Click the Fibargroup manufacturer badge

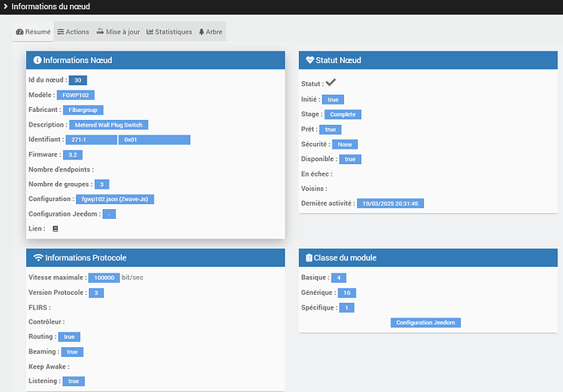click(x=83, y=109)
